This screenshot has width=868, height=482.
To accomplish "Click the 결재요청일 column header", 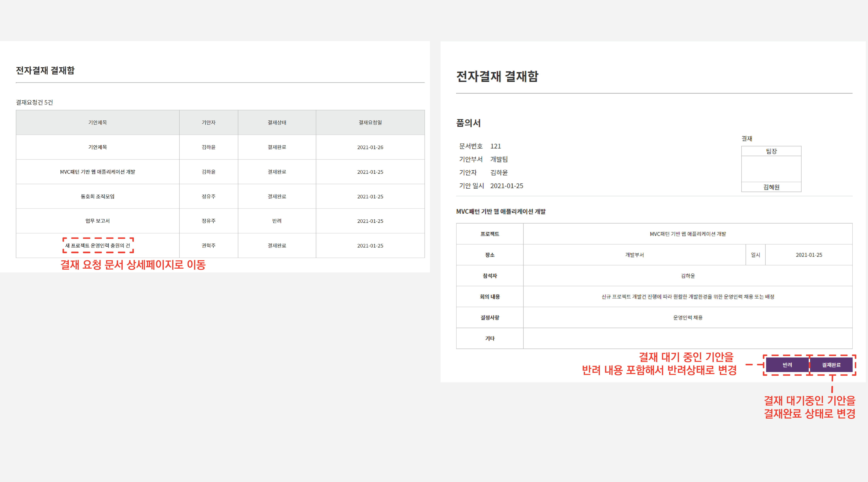I will 370,123.
